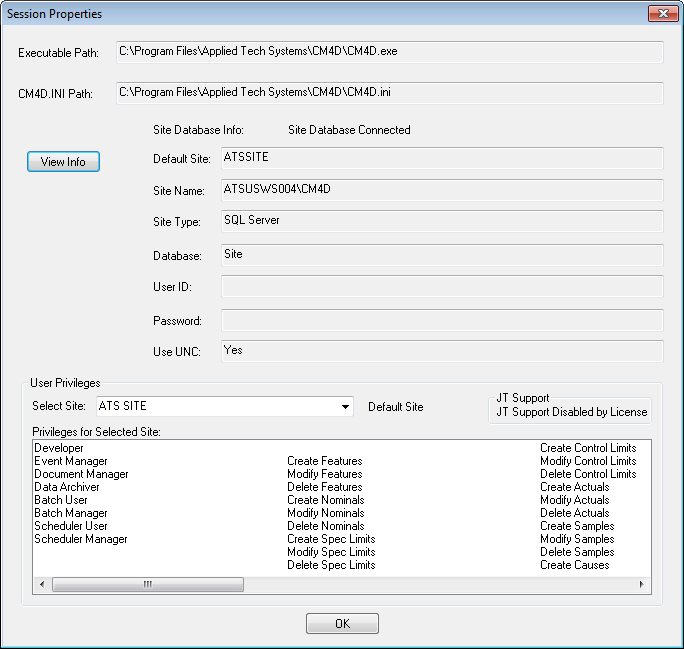The width and height of the screenshot is (684, 649).
Task: Close the Session Properties dialog
Action: coord(663,14)
